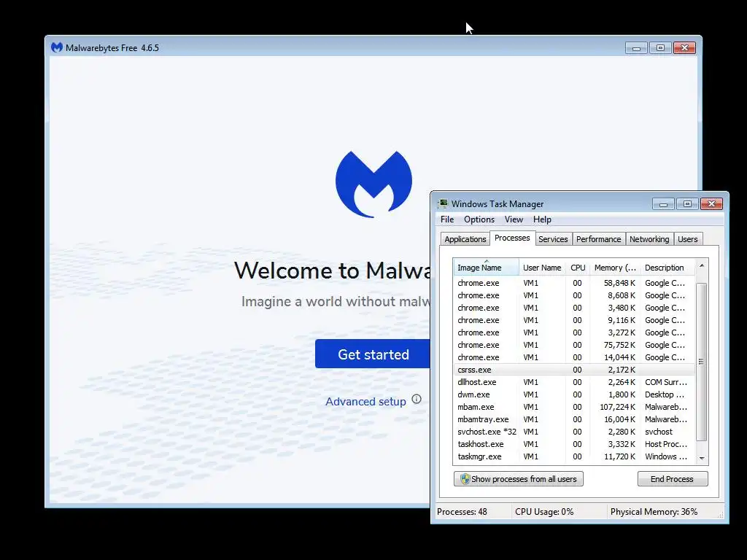Image resolution: width=747 pixels, height=560 pixels.
Task: Click the End Process button
Action: click(672, 479)
